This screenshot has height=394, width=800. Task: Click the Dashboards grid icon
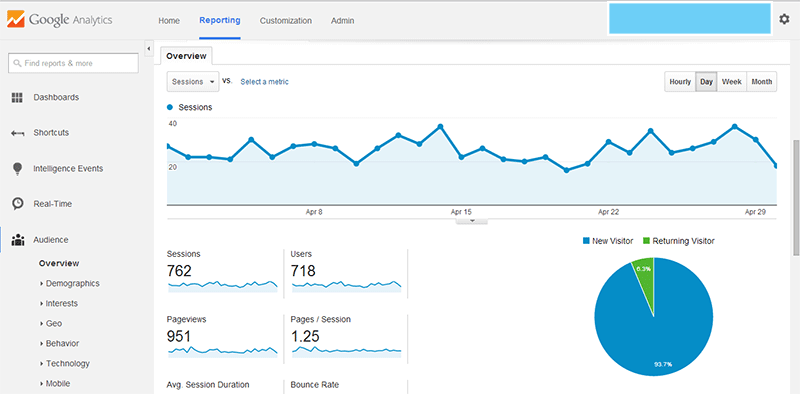[17, 97]
